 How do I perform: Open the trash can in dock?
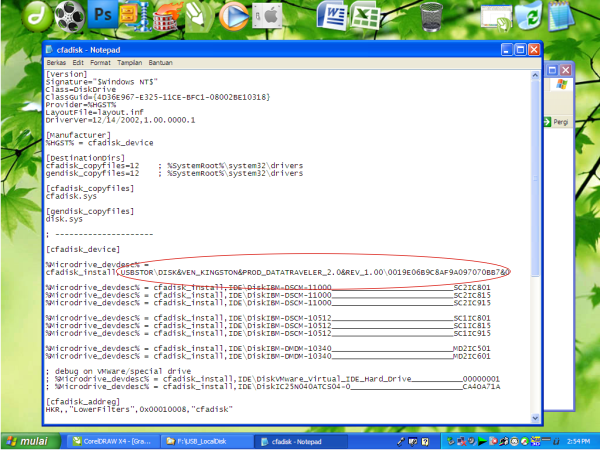pos(432,15)
